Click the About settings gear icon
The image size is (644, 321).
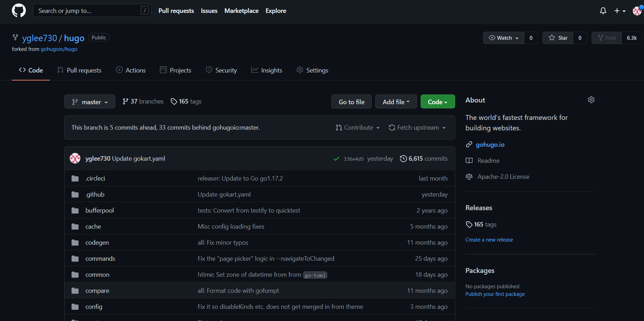(x=591, y=100)
